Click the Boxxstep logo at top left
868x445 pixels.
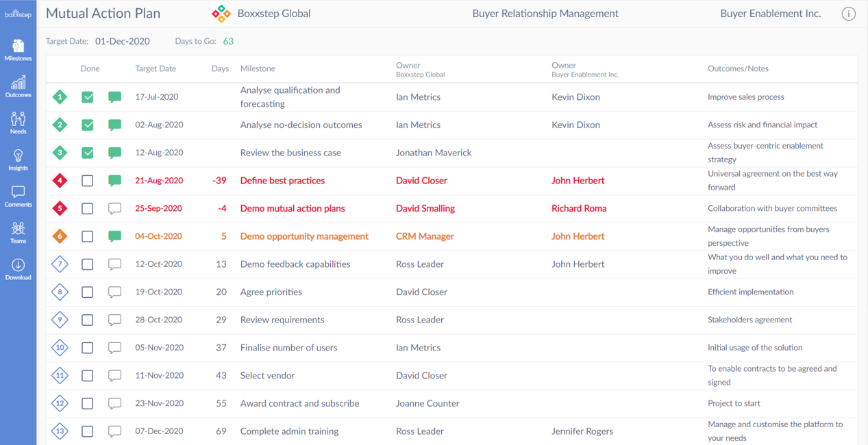tap(18, 14)
